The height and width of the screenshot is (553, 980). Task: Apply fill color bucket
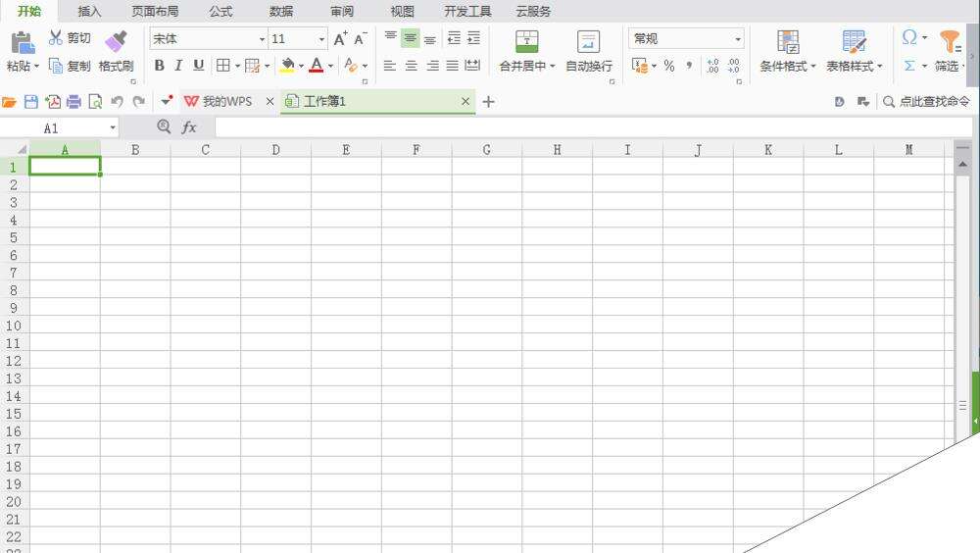287,65
